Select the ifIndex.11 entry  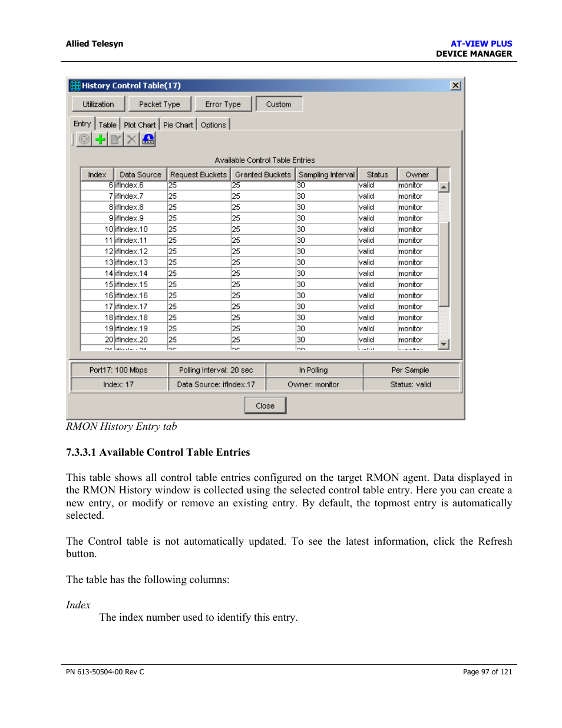point(259,241)
